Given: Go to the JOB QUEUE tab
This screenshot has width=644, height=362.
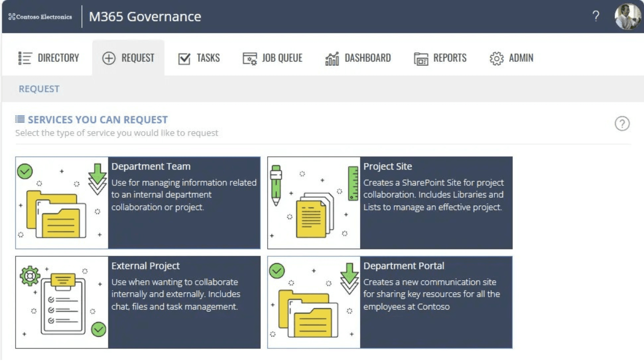Looking at the screenshot, I should 273,58.
